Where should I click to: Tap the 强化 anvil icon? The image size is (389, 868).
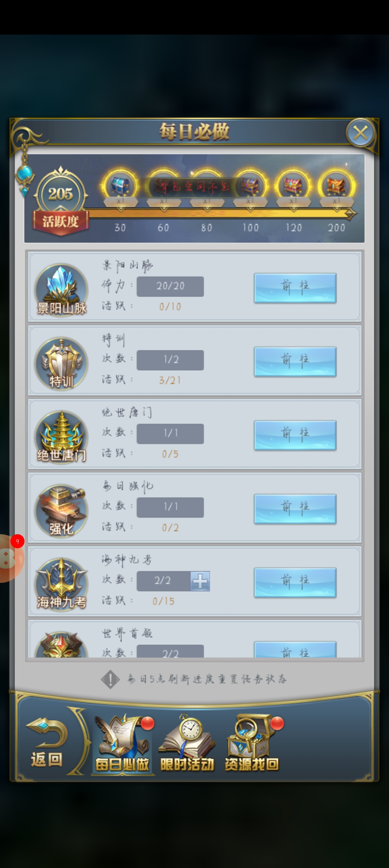click(x=61, y=510)
